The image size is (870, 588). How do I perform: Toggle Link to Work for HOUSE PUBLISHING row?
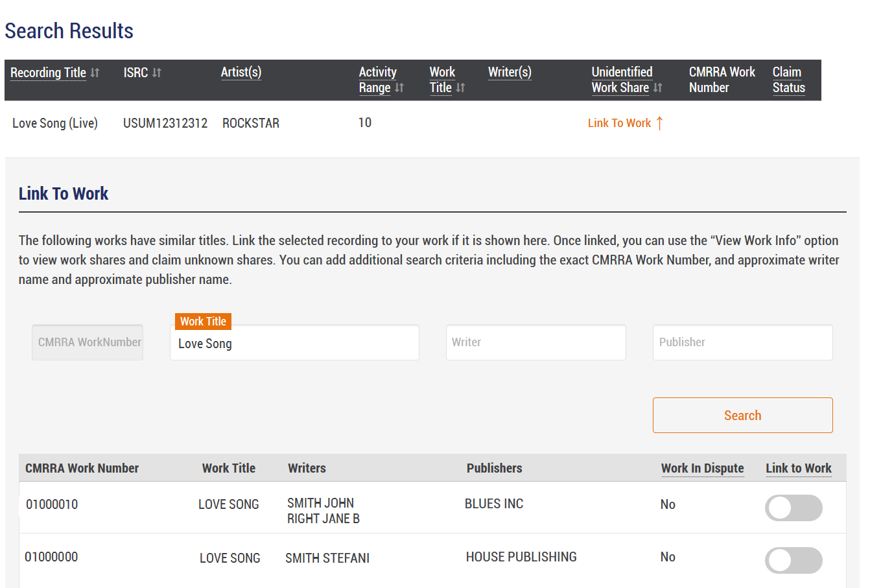794,560
